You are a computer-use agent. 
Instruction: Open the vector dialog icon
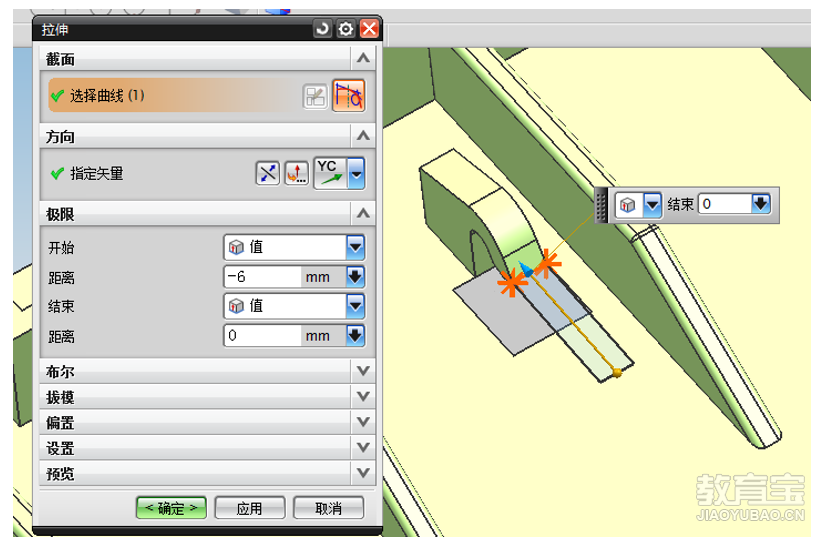297,173
